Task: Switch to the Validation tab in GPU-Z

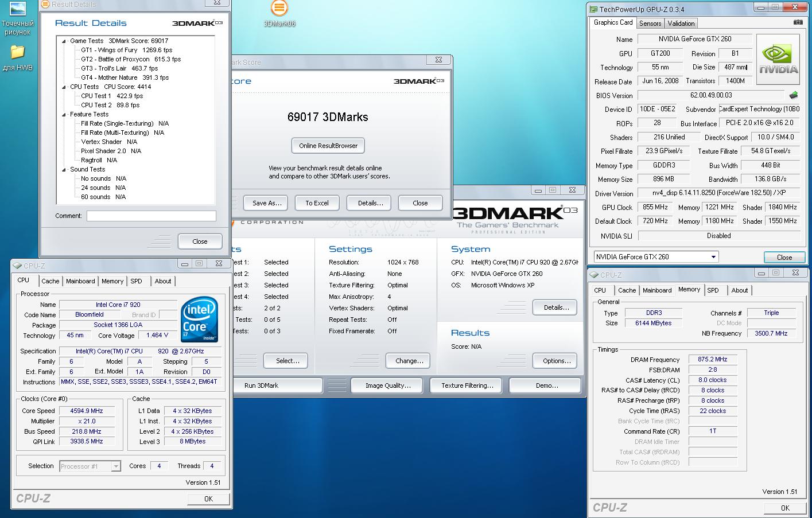Action: pos(681,24)
